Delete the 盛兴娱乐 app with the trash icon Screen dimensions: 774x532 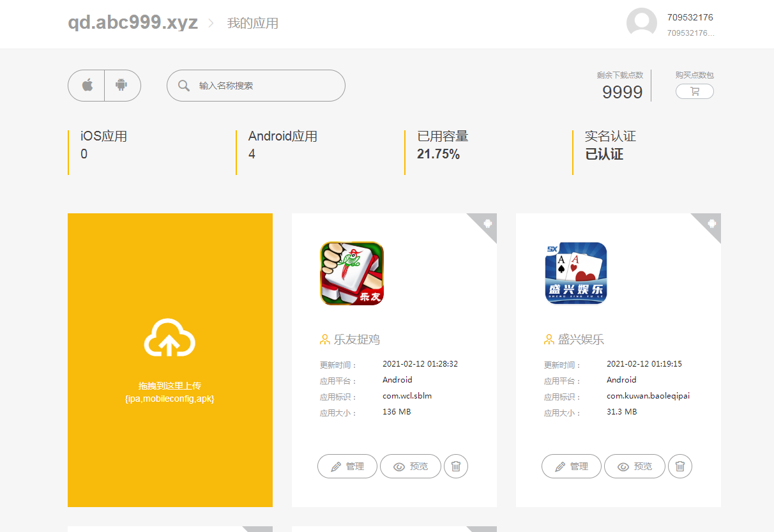679,466
